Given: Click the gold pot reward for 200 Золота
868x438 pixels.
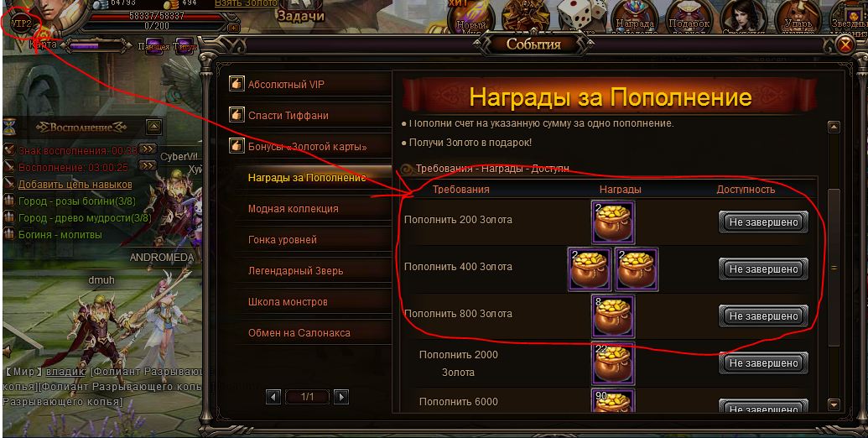Looking at the screenshot, I should 613,222.
